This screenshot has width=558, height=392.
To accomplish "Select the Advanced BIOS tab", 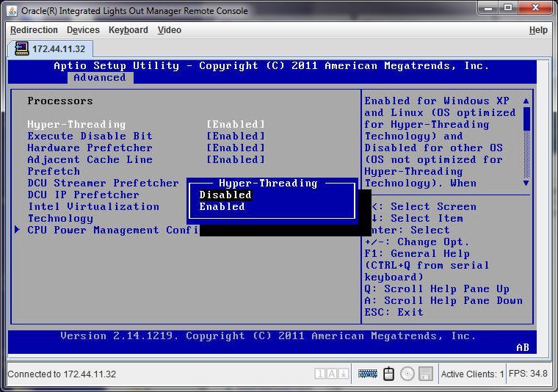I will (100, 78).
